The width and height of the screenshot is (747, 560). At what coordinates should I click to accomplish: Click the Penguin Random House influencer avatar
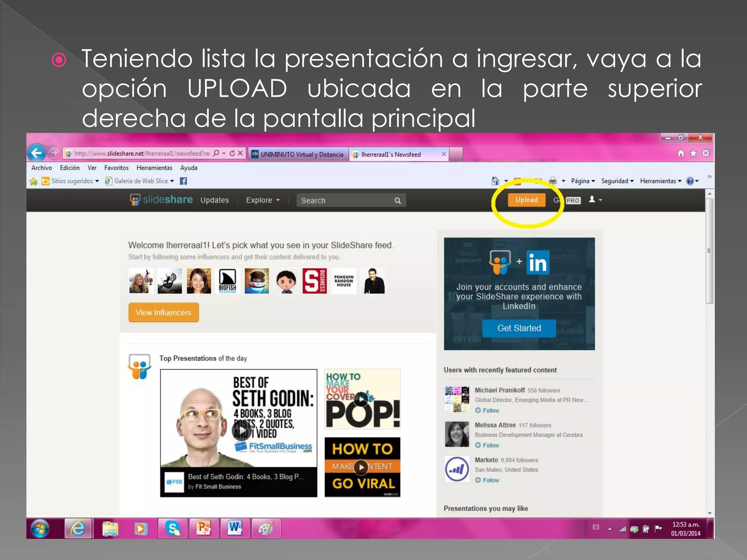click(344, 281)
